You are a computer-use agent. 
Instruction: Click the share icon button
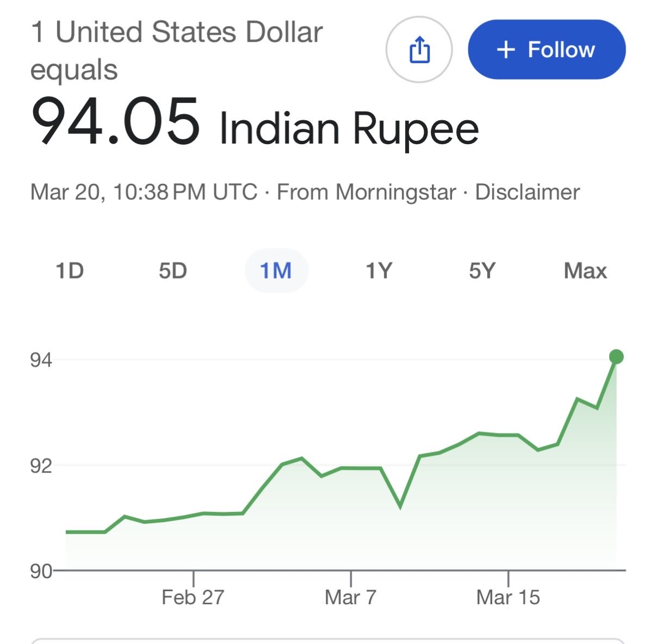tap(419, 49)
